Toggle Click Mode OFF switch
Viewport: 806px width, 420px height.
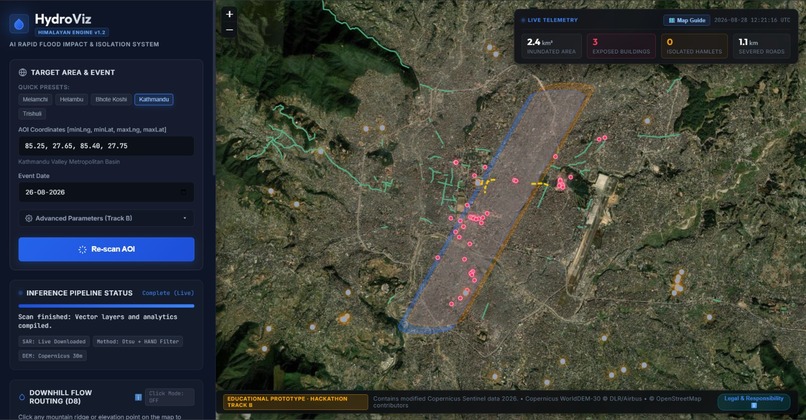click(x=169, y=397)
